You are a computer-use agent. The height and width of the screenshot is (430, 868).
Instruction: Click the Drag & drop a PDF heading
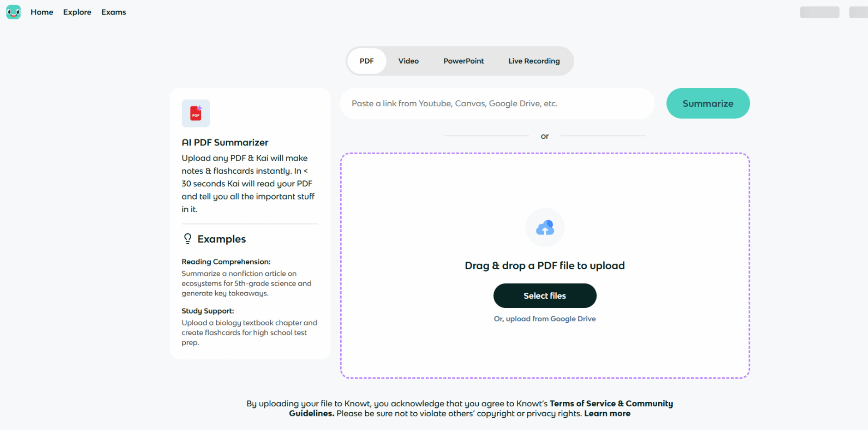click(545, 265)
